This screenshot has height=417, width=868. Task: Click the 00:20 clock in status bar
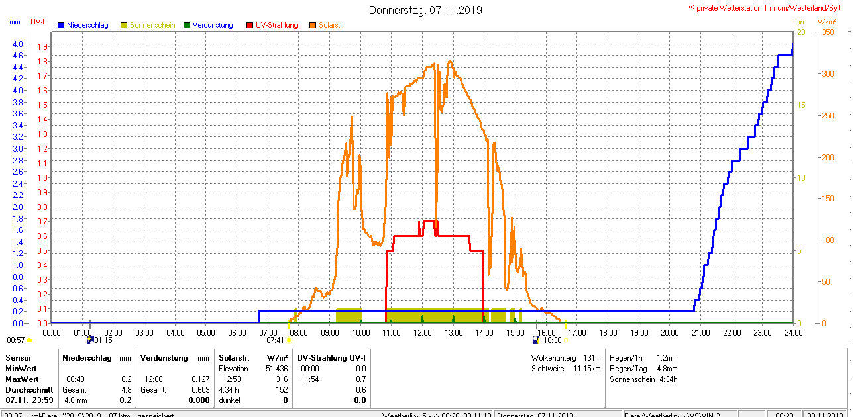pyautogui.click(x=785, y=414)
